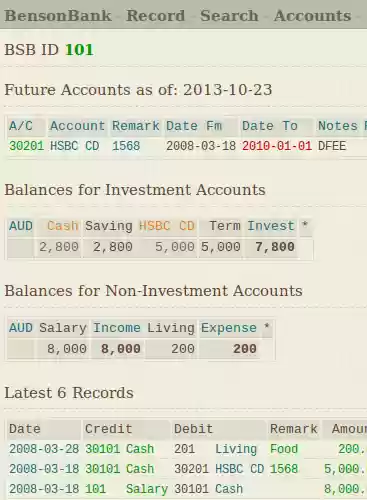Click the Date Fm column header
The image size is (367, 500).
pos(194,126)
